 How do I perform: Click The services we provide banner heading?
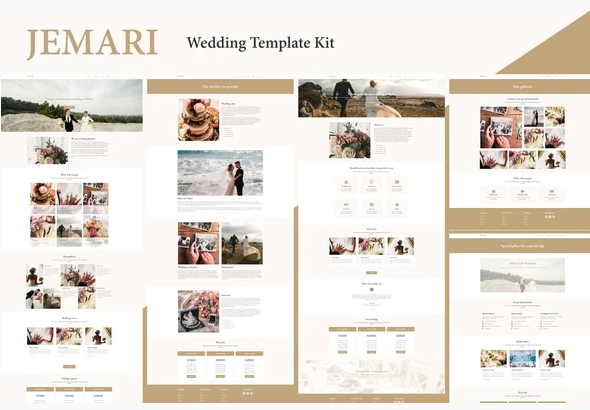[x=220, y=87]
